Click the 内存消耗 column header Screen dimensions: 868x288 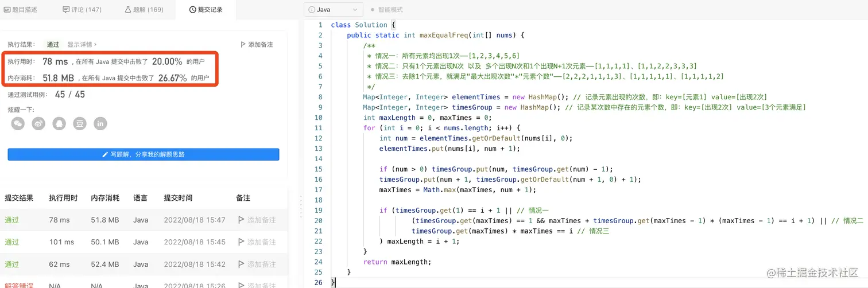tap(105, 198)
